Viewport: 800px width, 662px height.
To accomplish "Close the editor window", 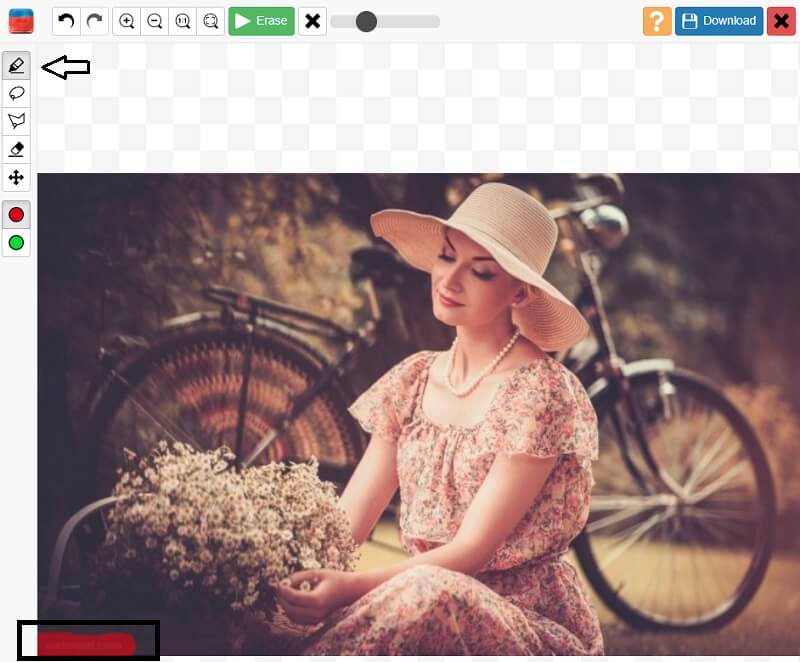I will (781, 20).
